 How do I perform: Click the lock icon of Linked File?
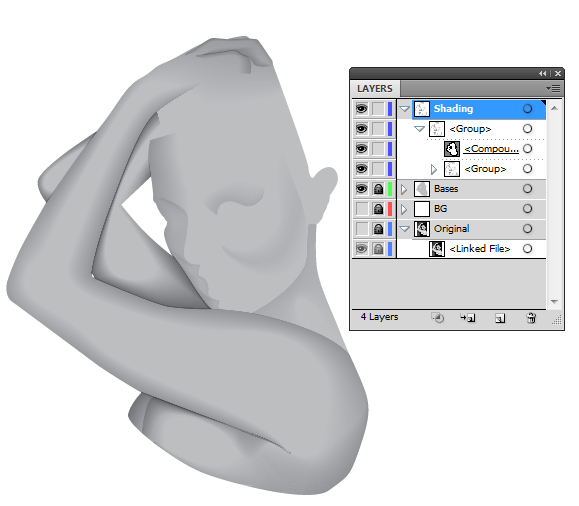click(378, 249)
